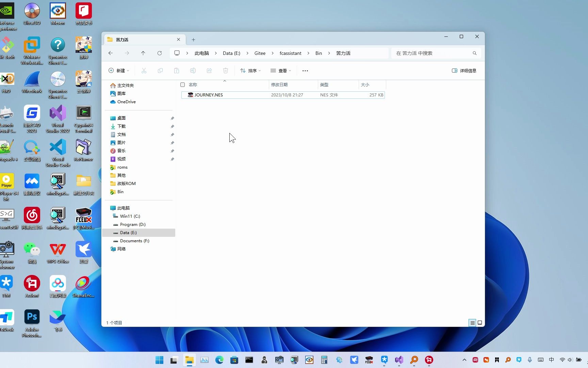Click the search magnifier icon

(475, 53)
